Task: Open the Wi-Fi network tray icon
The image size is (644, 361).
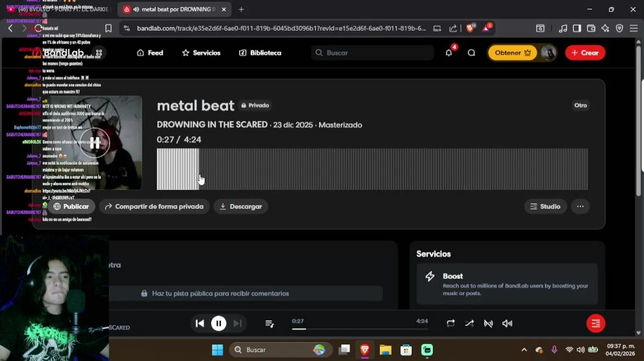Action: 569,350
